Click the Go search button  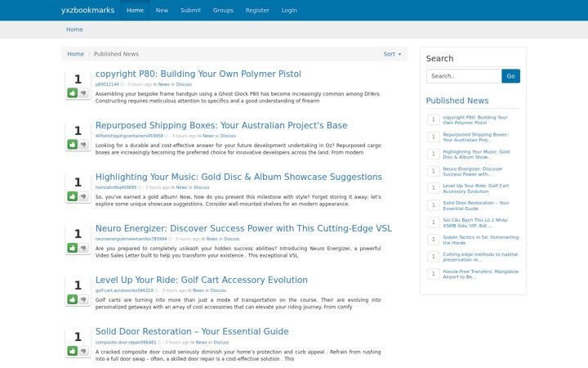tap(510, 76)
